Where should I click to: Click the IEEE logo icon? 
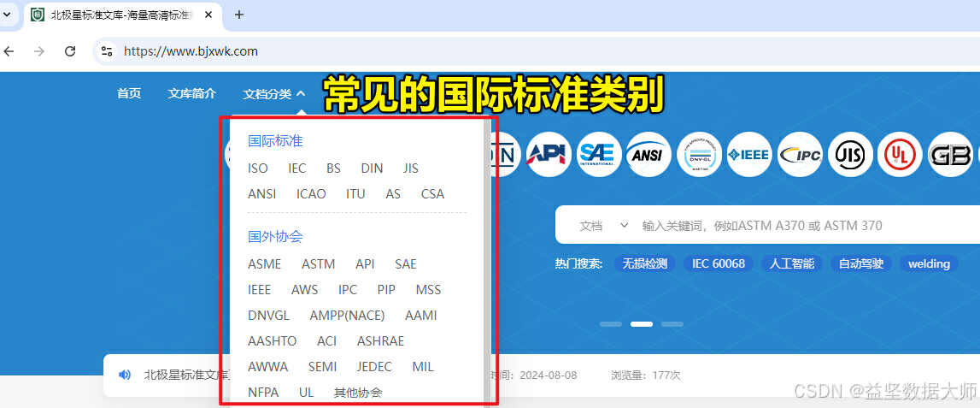749,154
